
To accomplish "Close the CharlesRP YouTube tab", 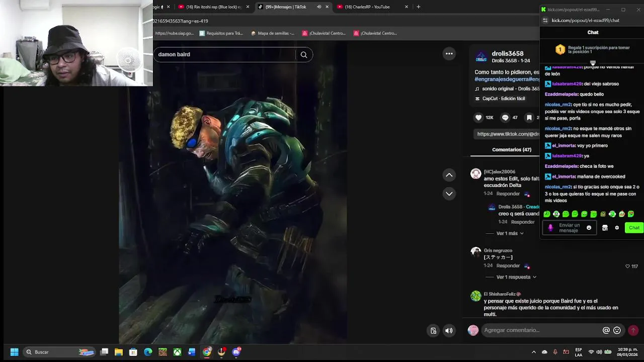I will point(407,7).
